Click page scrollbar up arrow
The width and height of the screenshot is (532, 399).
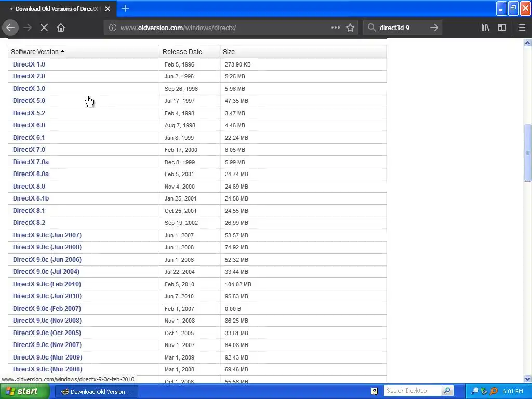pyautogui.click(x=527, y=43)
